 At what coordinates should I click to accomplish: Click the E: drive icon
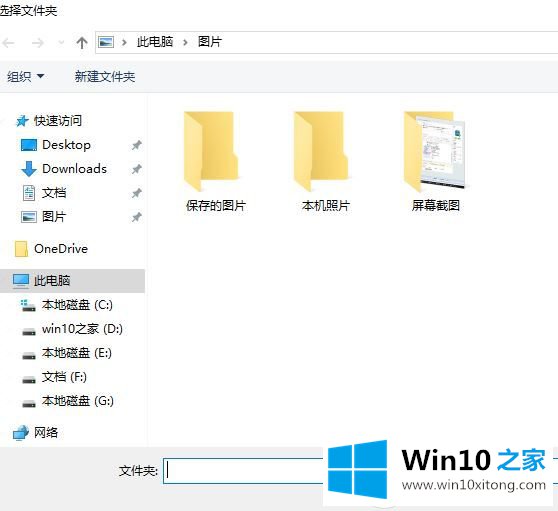click(29, 356)
